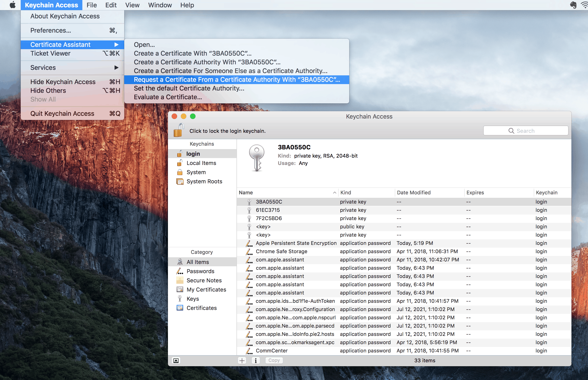
Task: Click the Secure Notes category icon
Action: 180,280
